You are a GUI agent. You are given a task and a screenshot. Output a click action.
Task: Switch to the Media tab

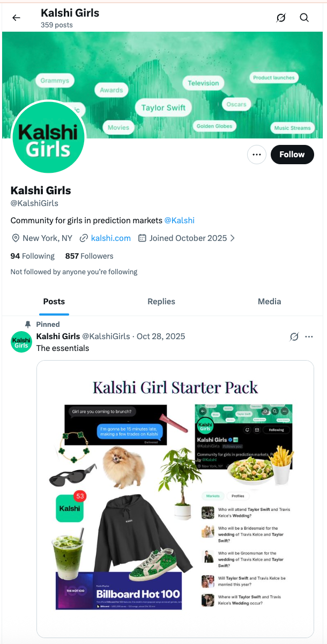tap(269, 302)
